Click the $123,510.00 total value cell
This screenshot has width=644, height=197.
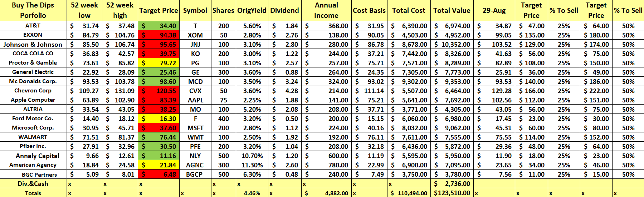(x=452, y=193)
